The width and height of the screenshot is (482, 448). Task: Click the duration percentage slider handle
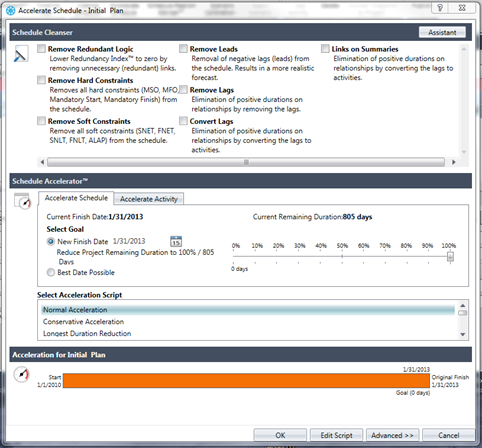(x=450, y=257)
